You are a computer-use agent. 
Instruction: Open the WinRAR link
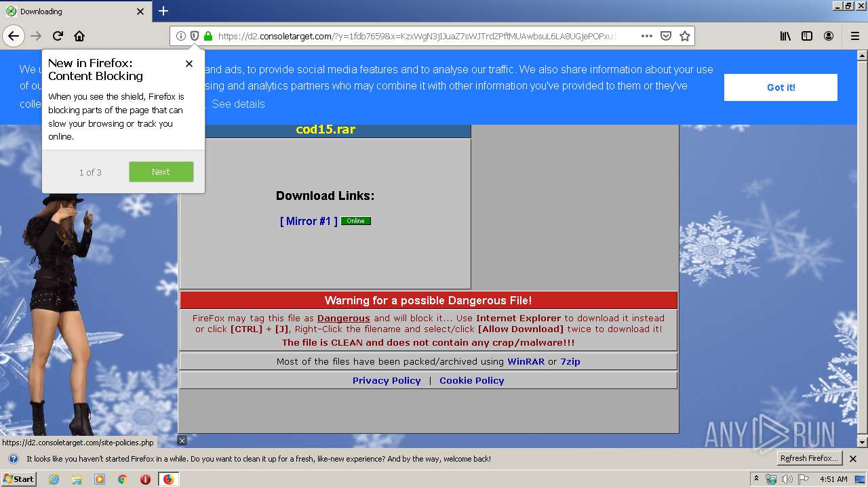coord(526,361)
